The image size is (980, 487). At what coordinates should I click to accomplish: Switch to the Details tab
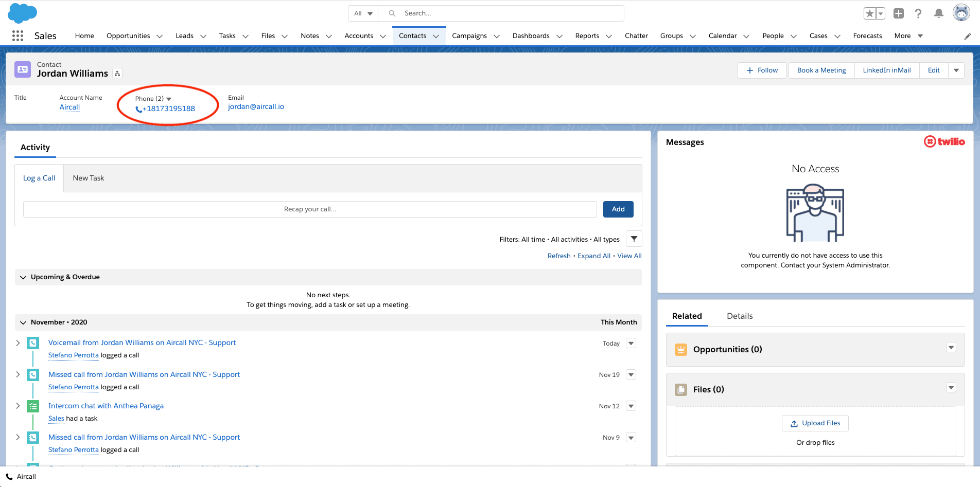tap(739, 316)
